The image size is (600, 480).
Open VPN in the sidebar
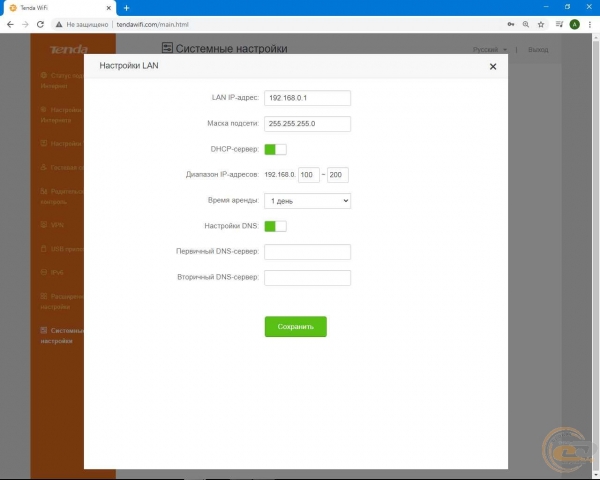[x=52, y=225]
